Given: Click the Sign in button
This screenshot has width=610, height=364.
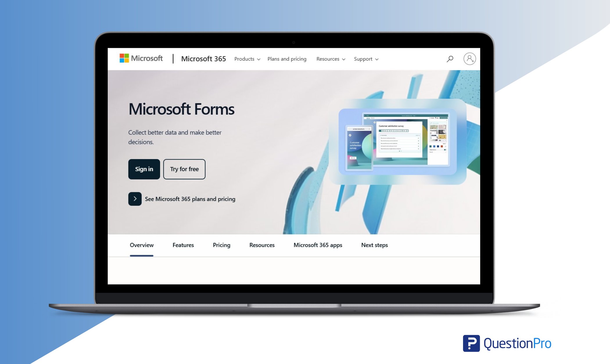Looking at the screenshot, I should [x=144, y=169].
